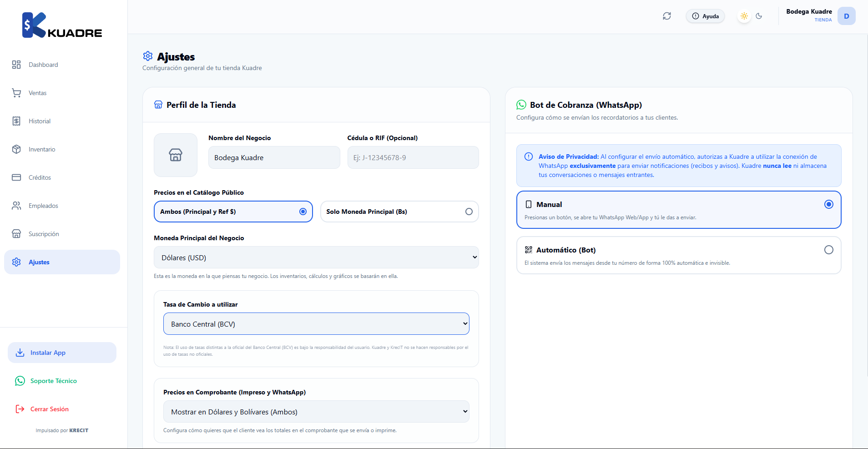
Task: Click the Historial receipt icon
Action: pyautogui.click(x=16, y=121)
